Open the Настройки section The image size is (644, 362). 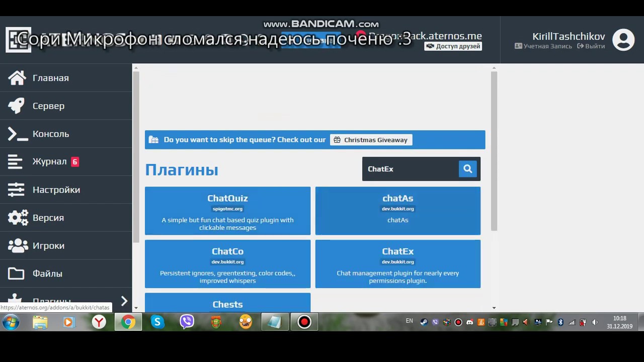pos(66,190)
